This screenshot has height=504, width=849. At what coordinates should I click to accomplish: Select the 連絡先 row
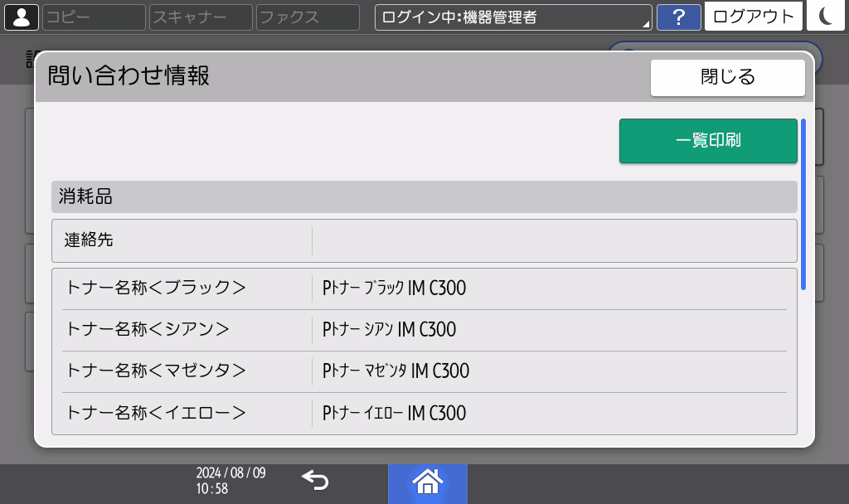tap(424, 240)
